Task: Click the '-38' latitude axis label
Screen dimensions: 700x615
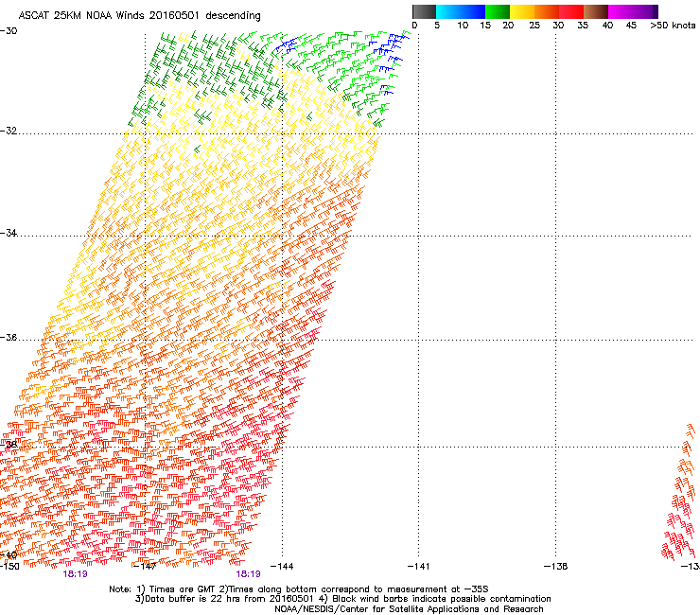Action: point(9,445)
